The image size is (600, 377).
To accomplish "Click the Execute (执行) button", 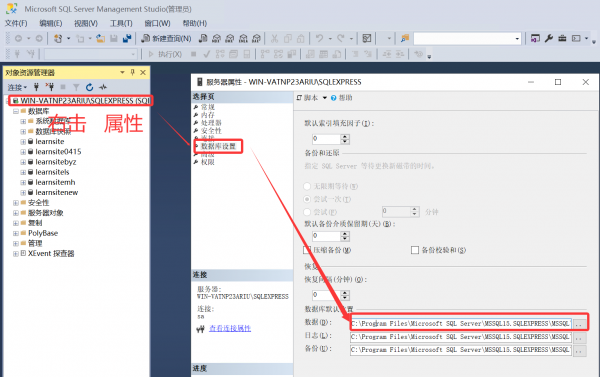I will [x=165, y=54].
